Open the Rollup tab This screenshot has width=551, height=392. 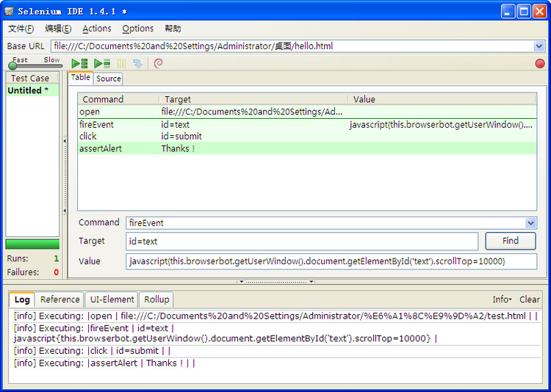[156, 300]
